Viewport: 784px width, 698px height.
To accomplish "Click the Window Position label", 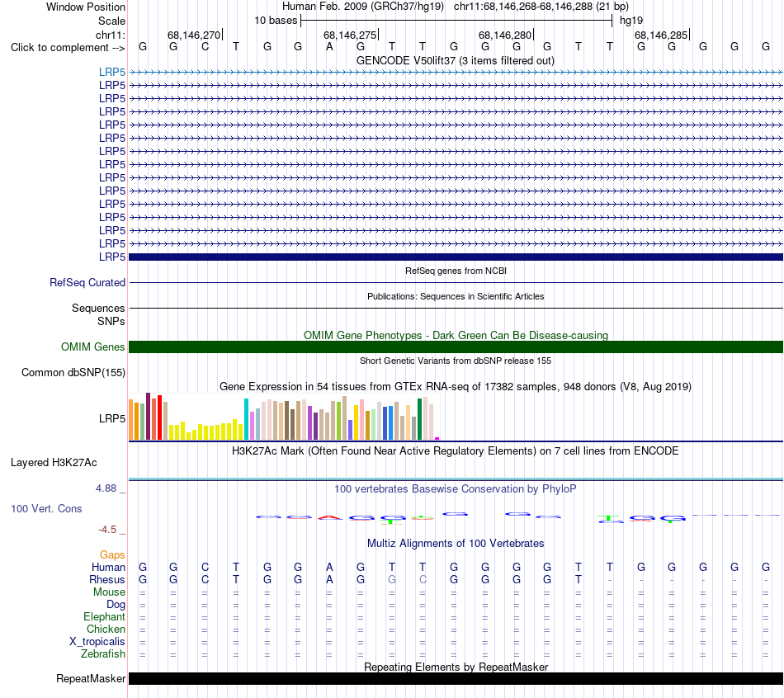I will pos(86,7).
